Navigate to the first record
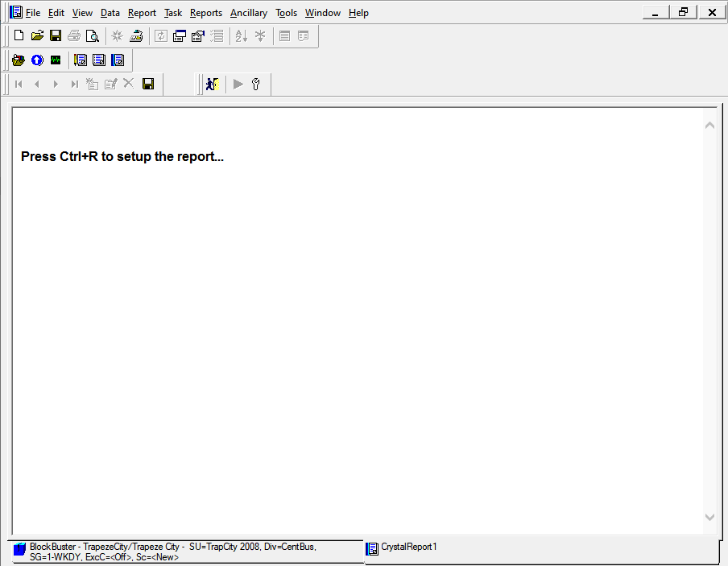Screen dimensions: 728x566 click(x=18, y=84)
